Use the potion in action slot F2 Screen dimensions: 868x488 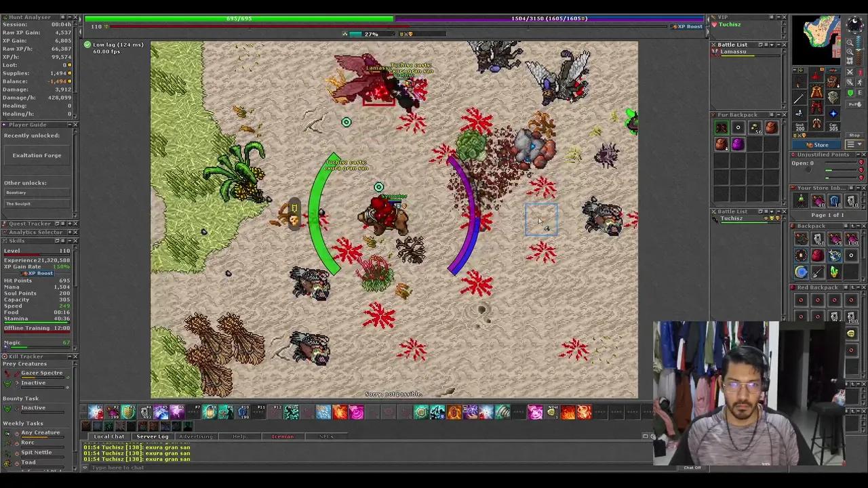pos(113,412)
